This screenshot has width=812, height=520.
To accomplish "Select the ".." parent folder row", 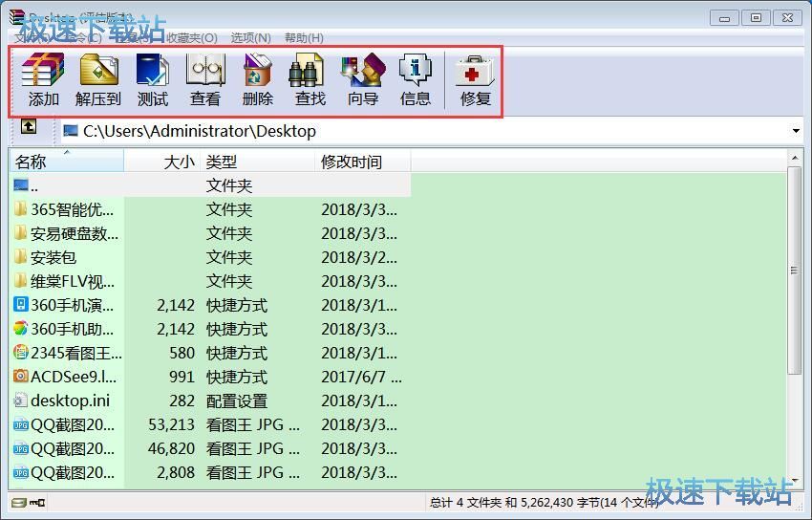I will 210,185.
